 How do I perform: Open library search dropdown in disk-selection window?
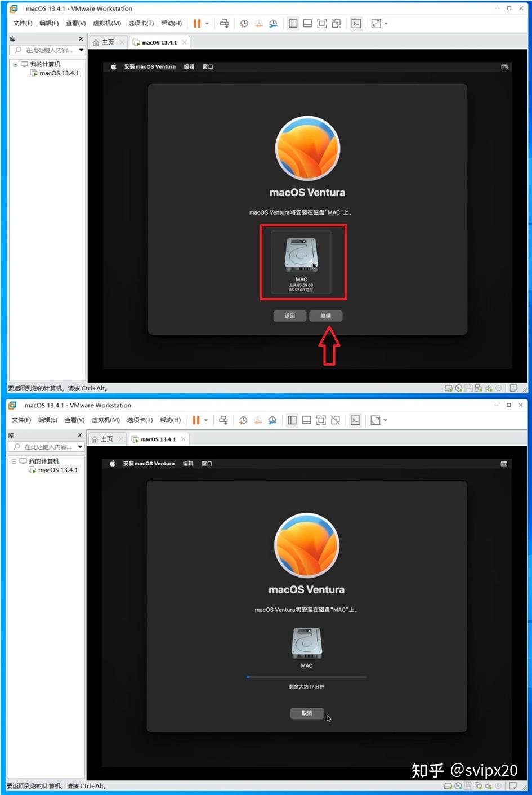(x=81, y=50)
